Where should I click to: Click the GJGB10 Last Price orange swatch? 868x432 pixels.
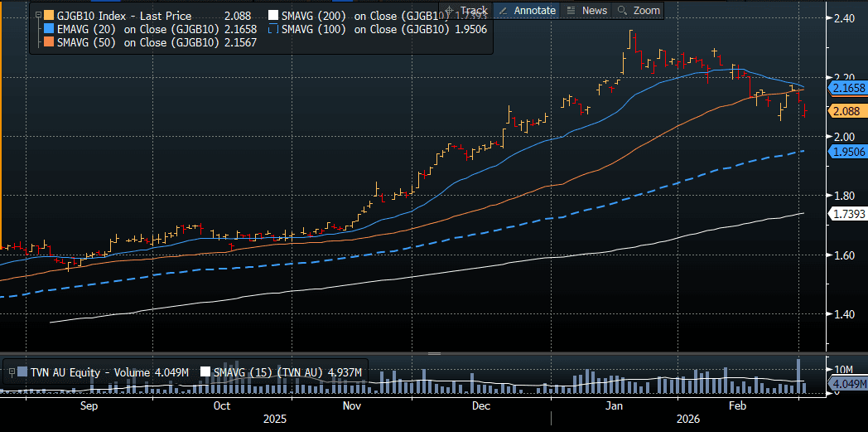click(49, 16)
